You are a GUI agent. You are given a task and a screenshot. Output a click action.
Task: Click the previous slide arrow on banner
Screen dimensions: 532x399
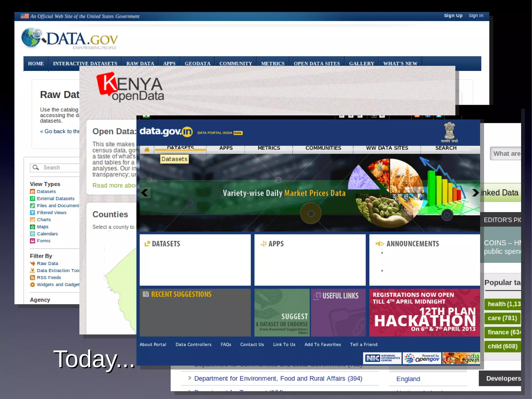[x=145, y=193]
